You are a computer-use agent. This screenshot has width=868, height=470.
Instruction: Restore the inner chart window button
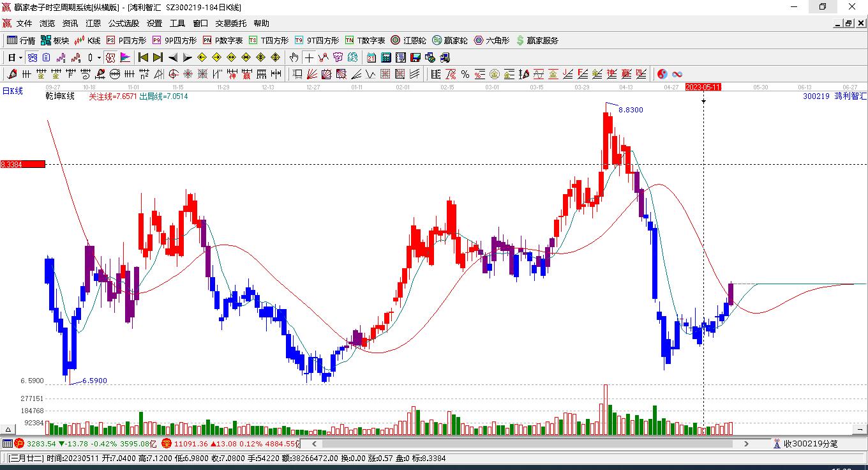848,23
